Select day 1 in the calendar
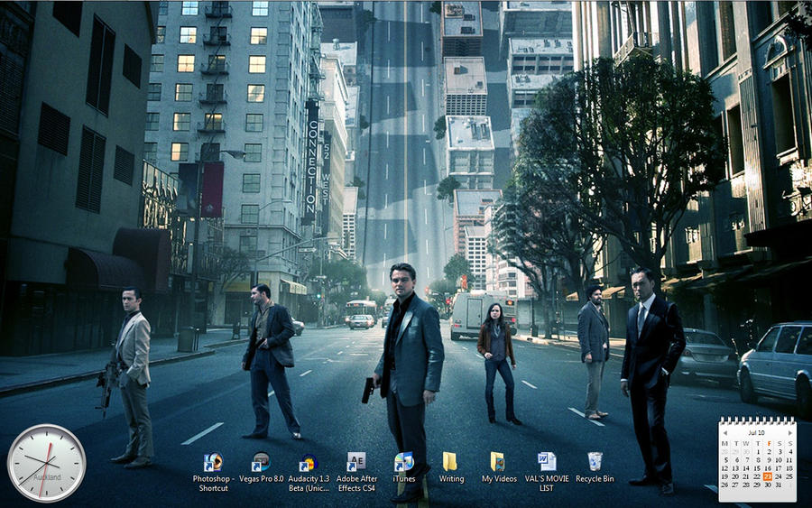Screen dimensions: 812x508 tap(758, 452)
